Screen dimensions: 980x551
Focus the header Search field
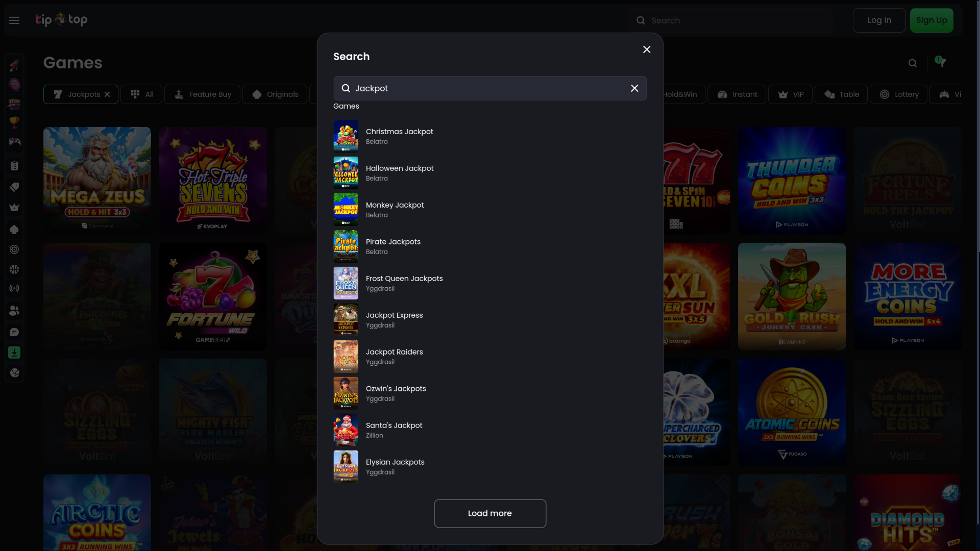coord(730,20)
